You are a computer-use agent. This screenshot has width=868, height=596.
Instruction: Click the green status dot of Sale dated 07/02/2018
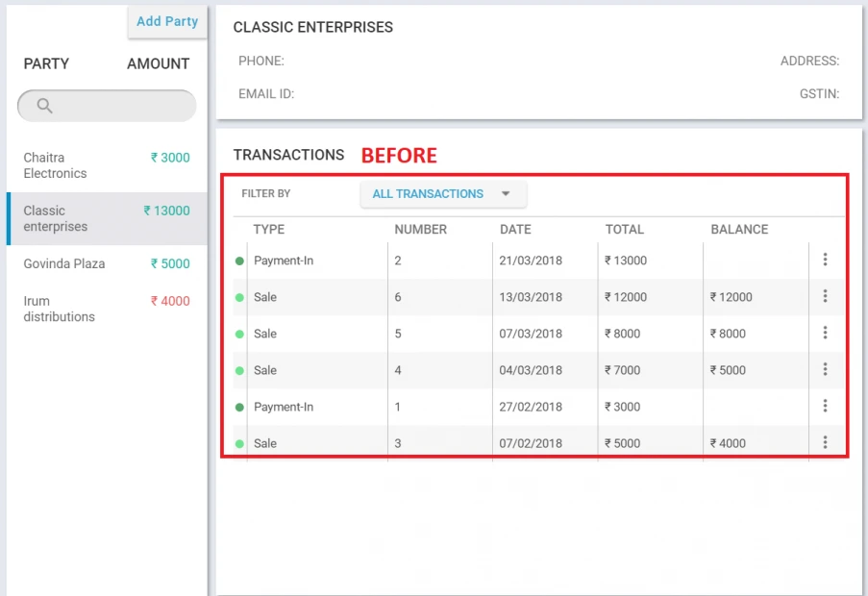pyautogui.click(x=239, y=443)
